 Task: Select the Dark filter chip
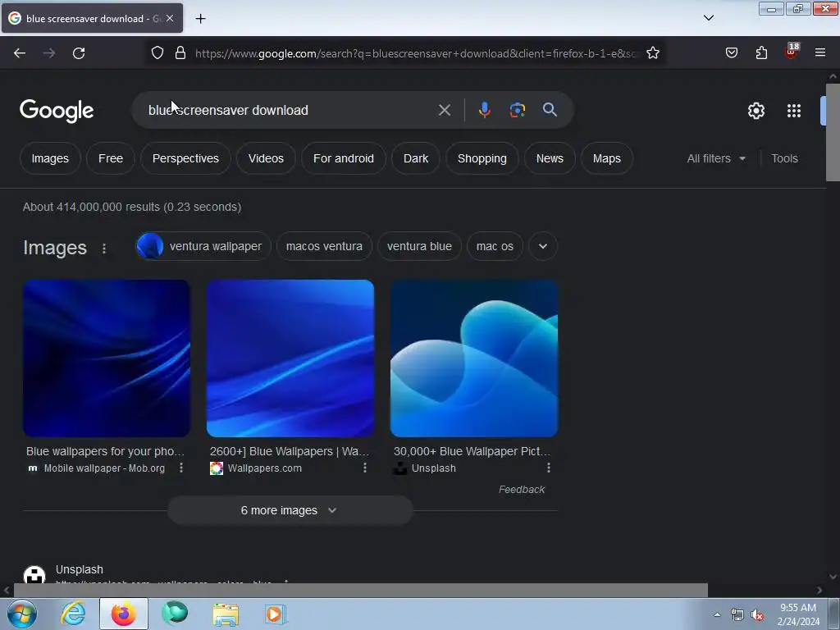pos(416,158)
